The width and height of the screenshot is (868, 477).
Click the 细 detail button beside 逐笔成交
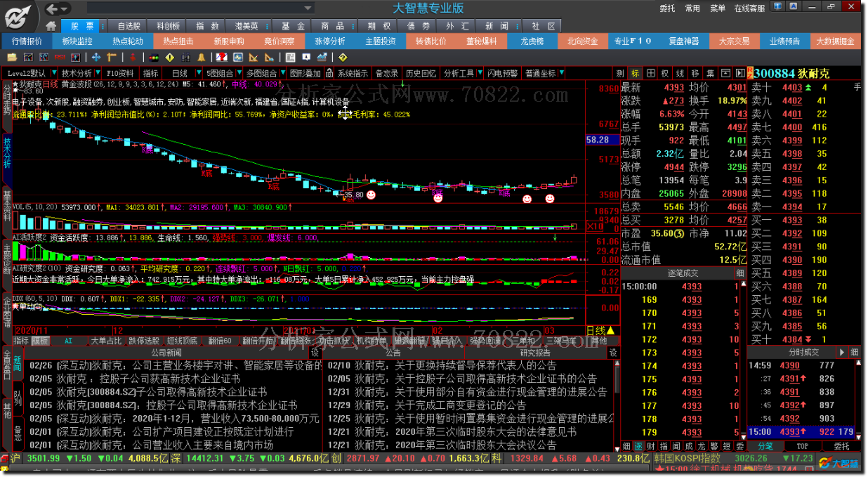tap(739, 273)
